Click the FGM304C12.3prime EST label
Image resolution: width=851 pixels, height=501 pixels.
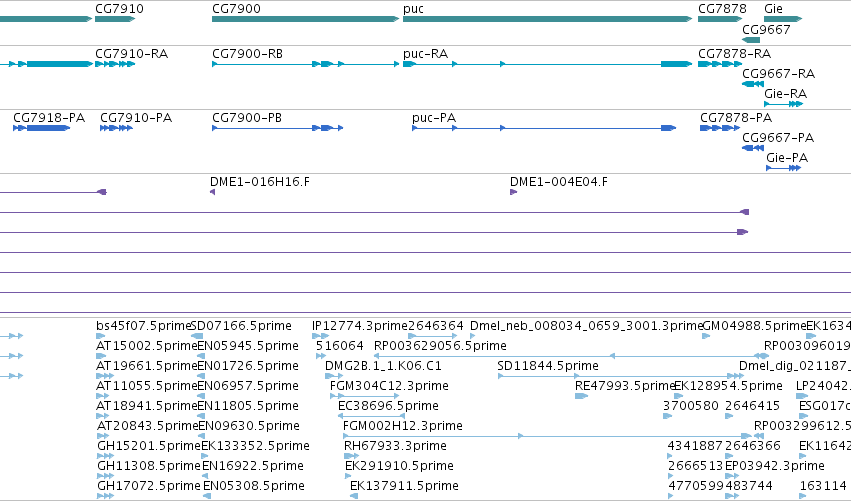[389, 386]
